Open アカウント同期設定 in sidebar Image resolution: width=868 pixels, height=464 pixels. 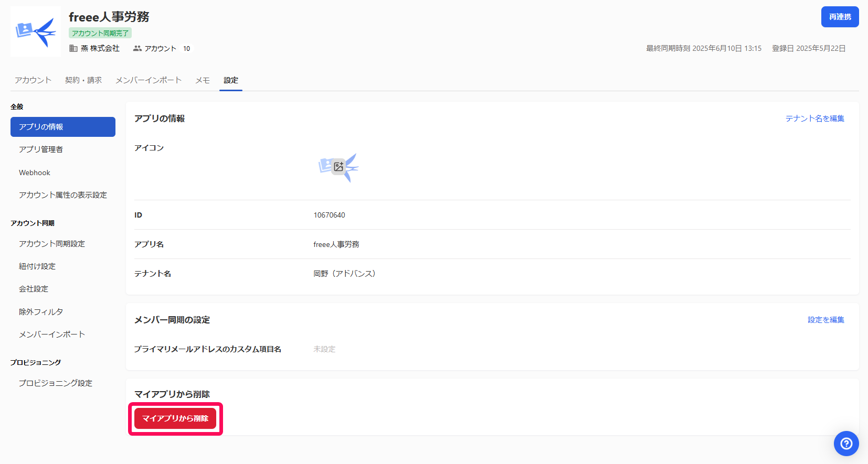tap(63, 244)
